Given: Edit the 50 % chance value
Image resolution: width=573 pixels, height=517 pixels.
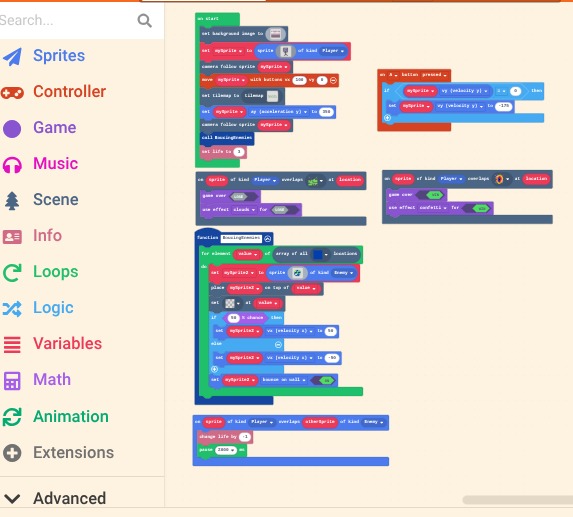Looking at the screenshot, I should click(233, 318).
